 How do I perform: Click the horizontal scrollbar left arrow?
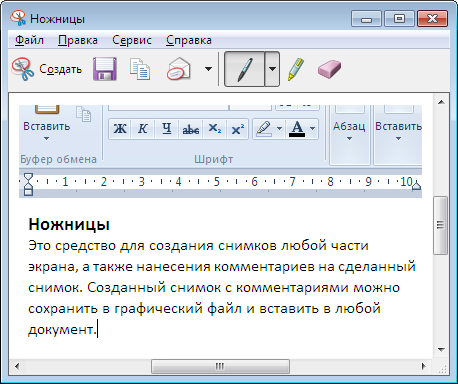coord(17,367)
